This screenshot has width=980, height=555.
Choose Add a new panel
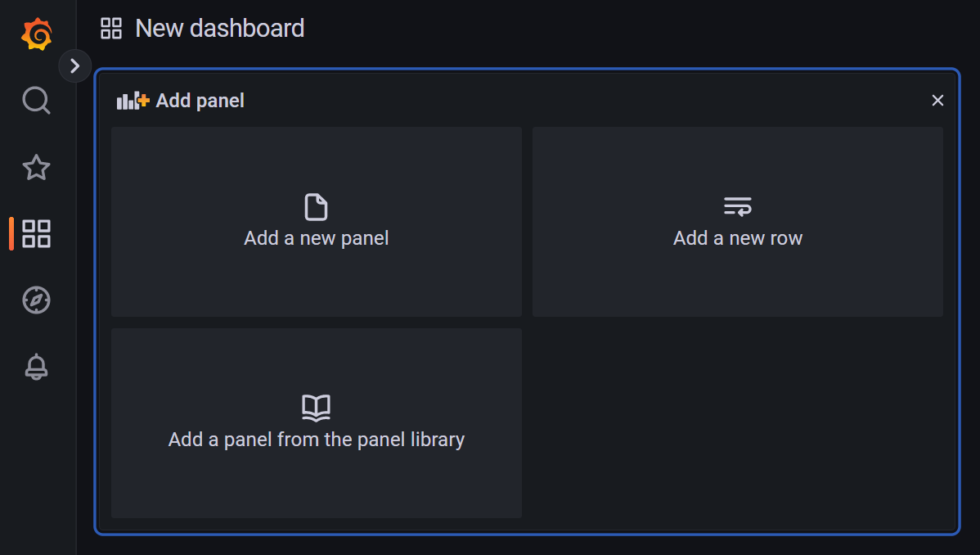(316, 237)
